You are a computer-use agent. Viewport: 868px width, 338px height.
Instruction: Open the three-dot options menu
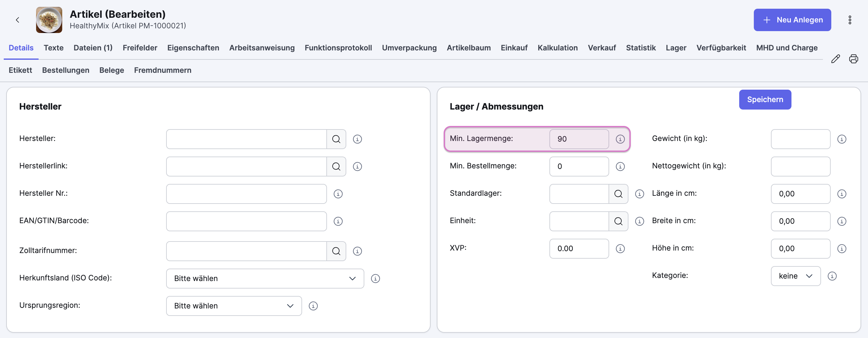(x=849, y=20)
